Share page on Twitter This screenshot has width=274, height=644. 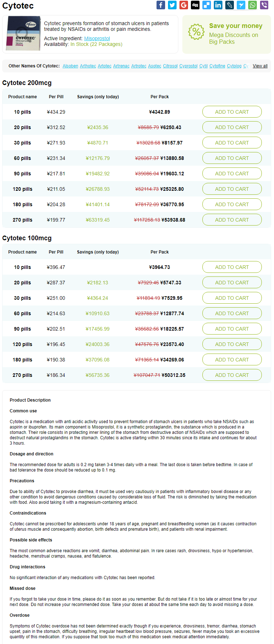pos(172,5)
